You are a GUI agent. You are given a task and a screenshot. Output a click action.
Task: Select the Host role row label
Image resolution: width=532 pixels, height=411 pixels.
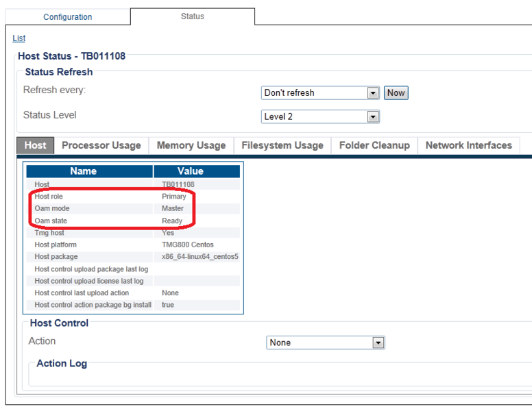pos(49,197)
